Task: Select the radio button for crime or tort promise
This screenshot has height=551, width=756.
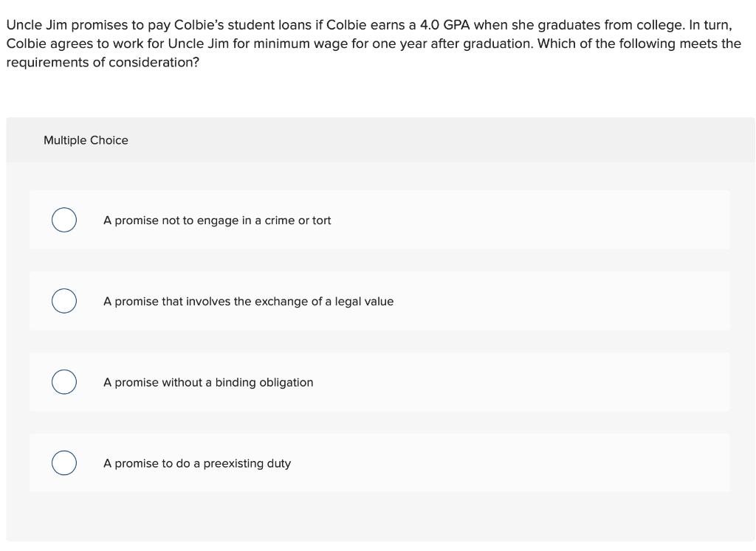Action: [64, 221]
